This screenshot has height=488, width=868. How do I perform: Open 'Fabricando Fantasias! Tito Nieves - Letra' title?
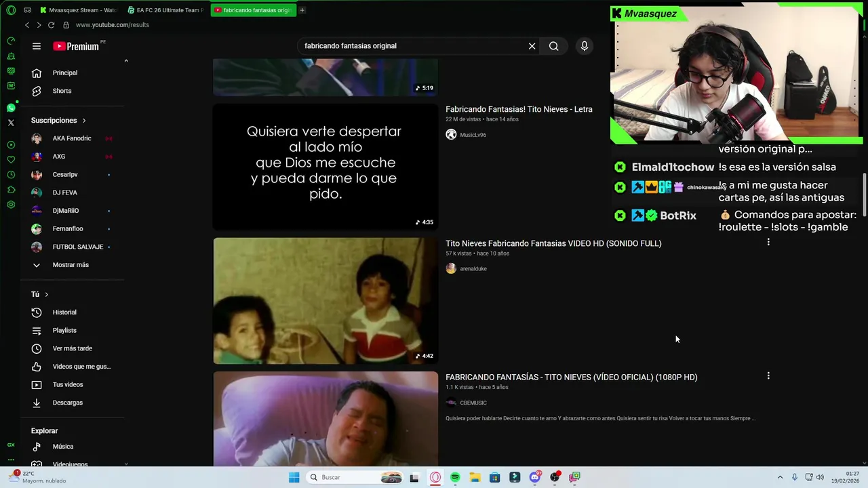[x=519, y=109]
